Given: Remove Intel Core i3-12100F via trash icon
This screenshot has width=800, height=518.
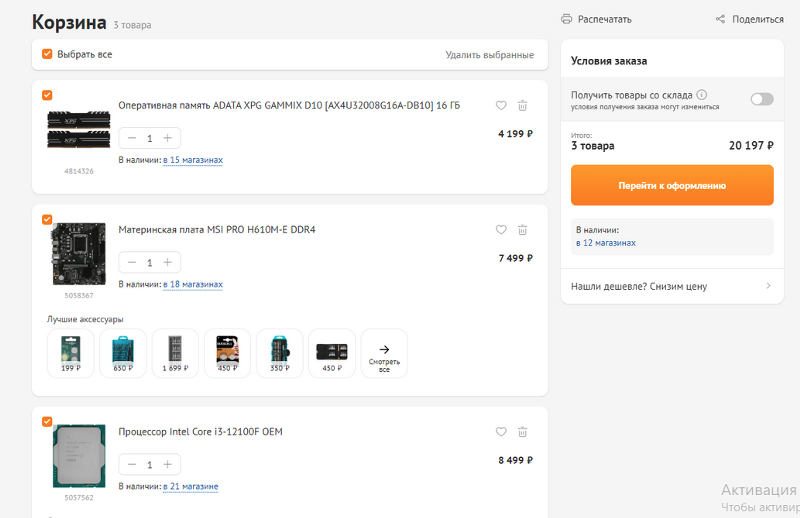Looking at the screenshot, I should click(x=522, y=432).
